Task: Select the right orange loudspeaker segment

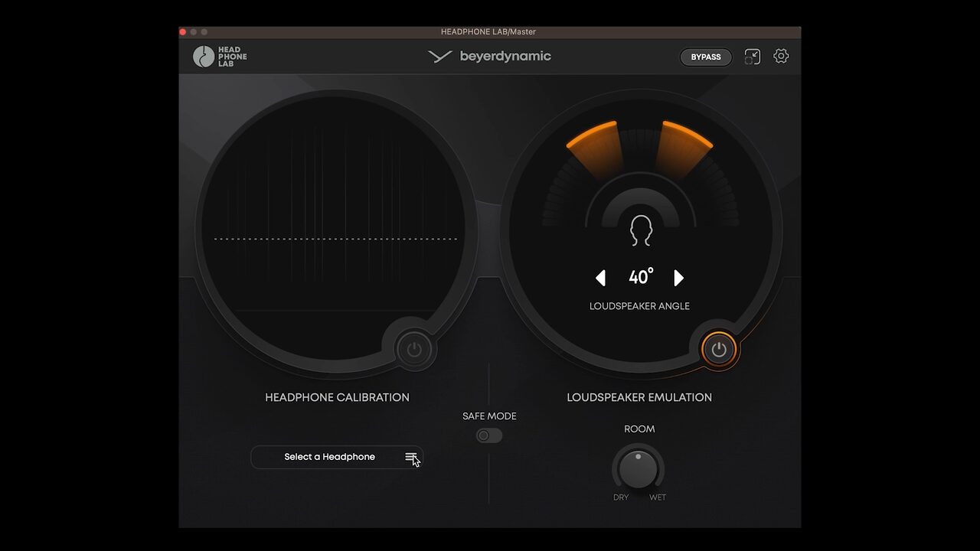Action: (684, 147)
